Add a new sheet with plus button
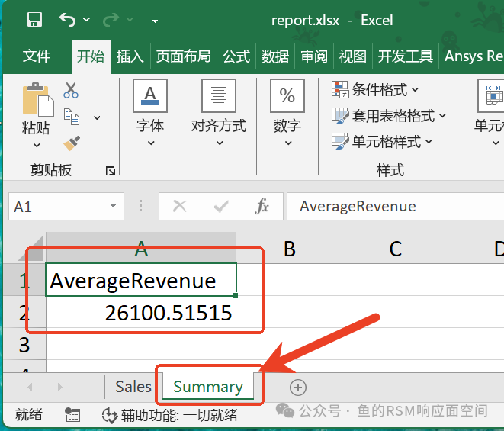This screenshot has width=504, height=431. [298, 388]
